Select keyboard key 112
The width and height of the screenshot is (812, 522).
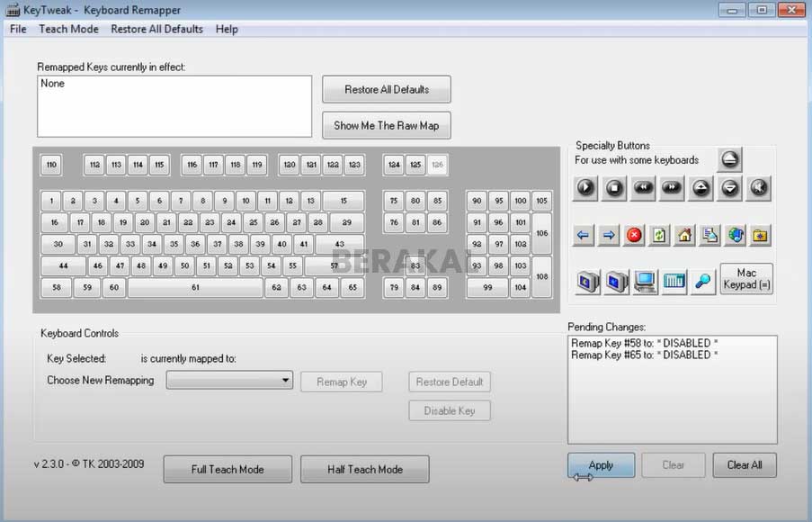coord(94,165)
